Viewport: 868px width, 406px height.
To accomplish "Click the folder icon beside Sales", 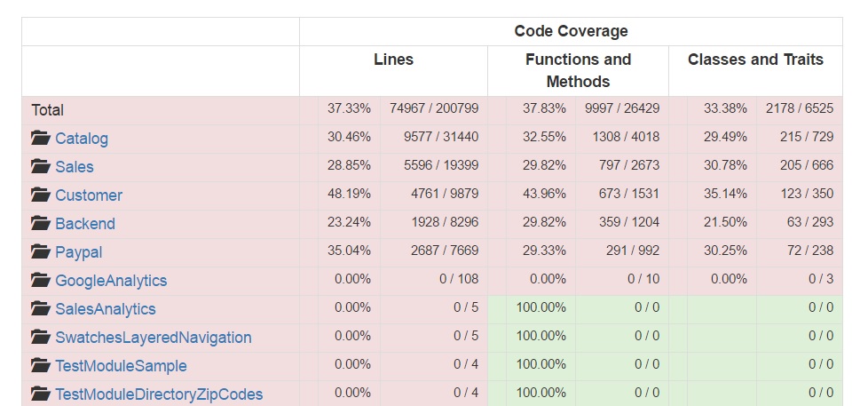I will coord(40,167).
